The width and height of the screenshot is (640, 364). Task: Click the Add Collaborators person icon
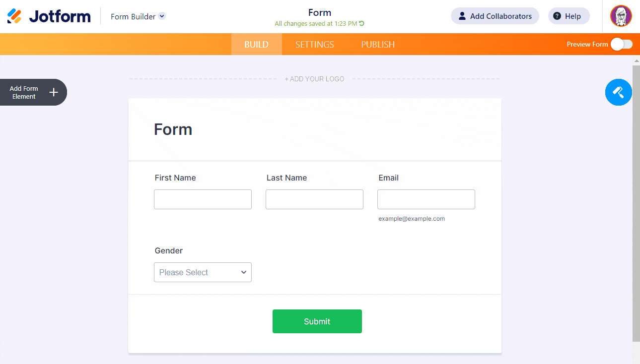click(462, 16)
